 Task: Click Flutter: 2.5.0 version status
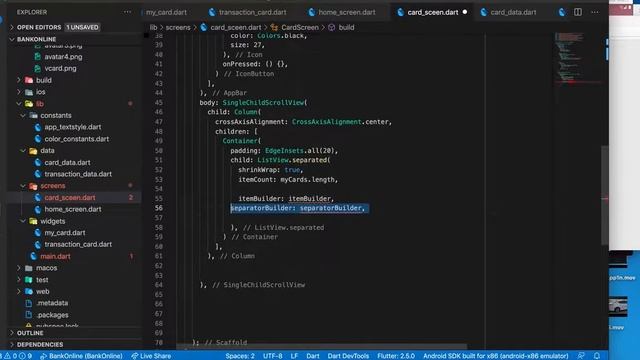click(396, 356)
